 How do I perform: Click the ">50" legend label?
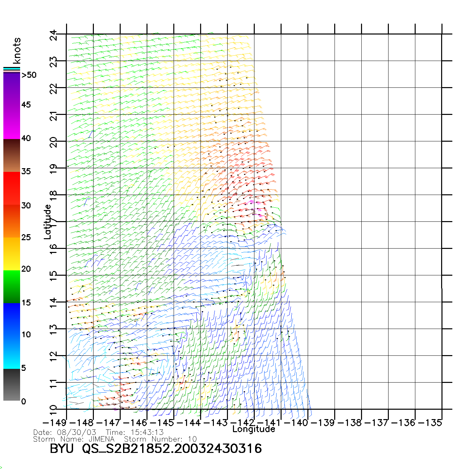(29, 75)
